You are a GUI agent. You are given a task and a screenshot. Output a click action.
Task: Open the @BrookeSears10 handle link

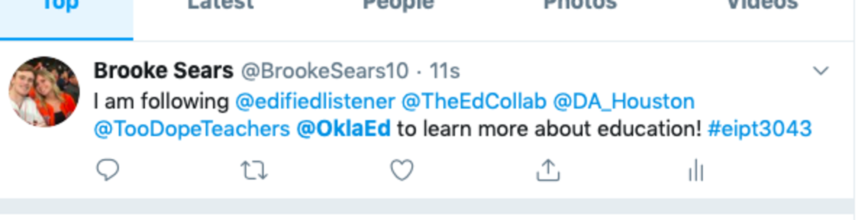coord(325,71)
